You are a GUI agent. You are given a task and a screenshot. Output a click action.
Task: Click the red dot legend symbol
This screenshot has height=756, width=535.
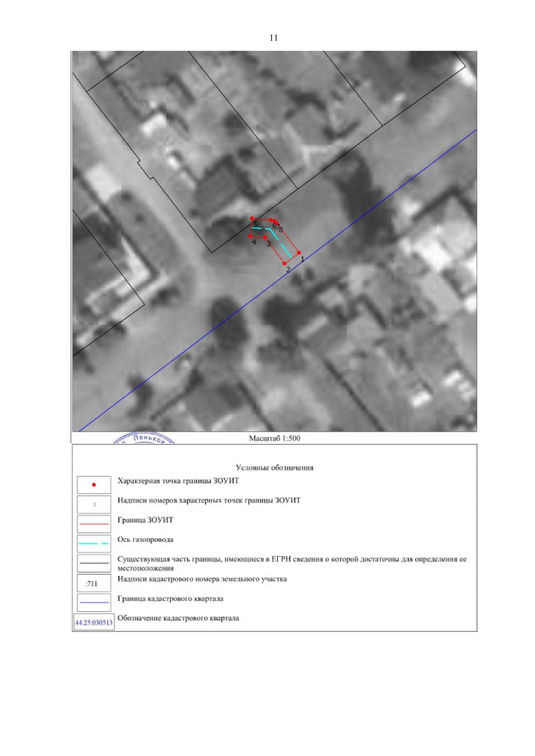(x=94, y=485)
